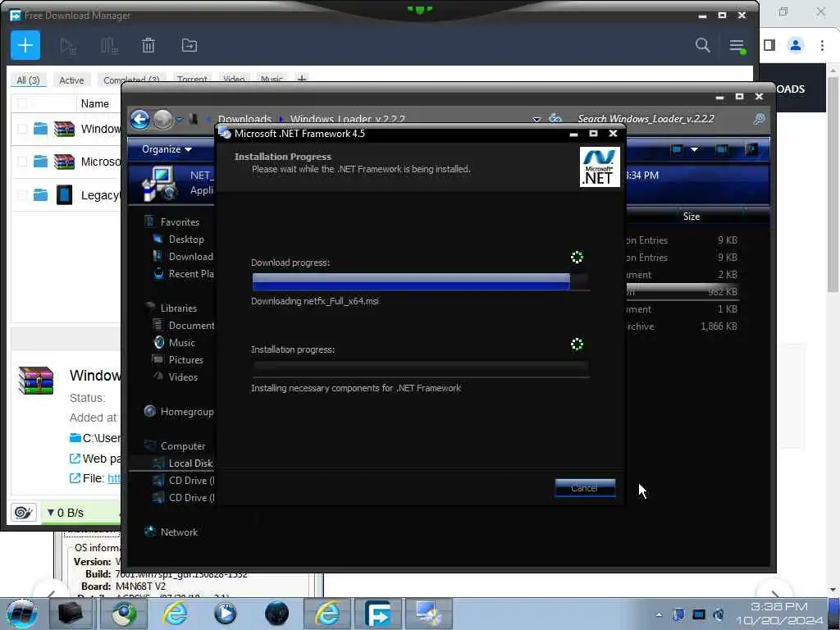Open search in Free Download Manager

[702, 46]
